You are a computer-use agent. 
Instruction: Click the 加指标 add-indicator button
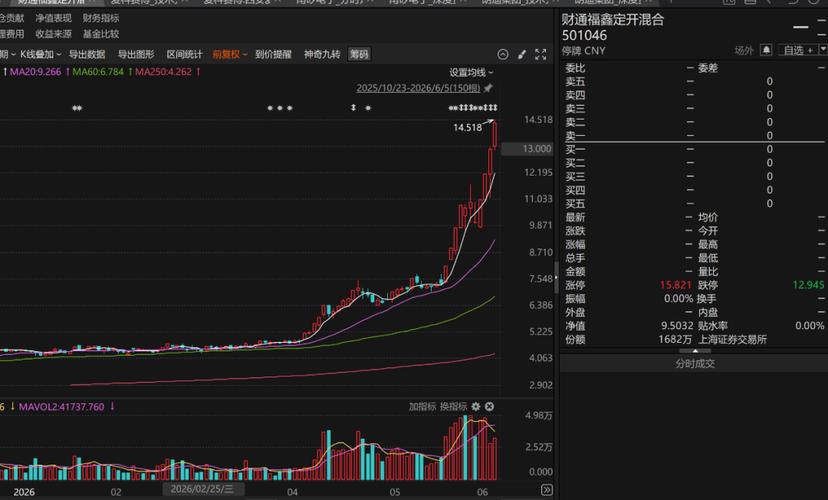(x=422, y=406)
